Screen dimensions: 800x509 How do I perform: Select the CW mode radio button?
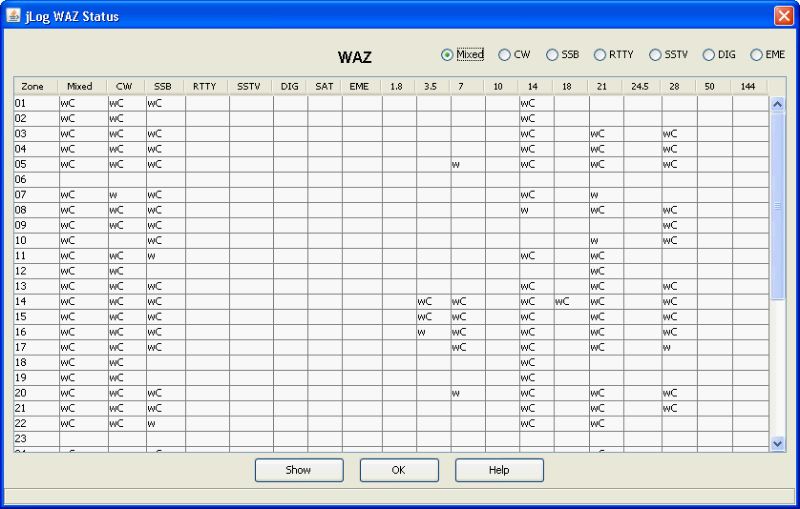tap(504, 55)
